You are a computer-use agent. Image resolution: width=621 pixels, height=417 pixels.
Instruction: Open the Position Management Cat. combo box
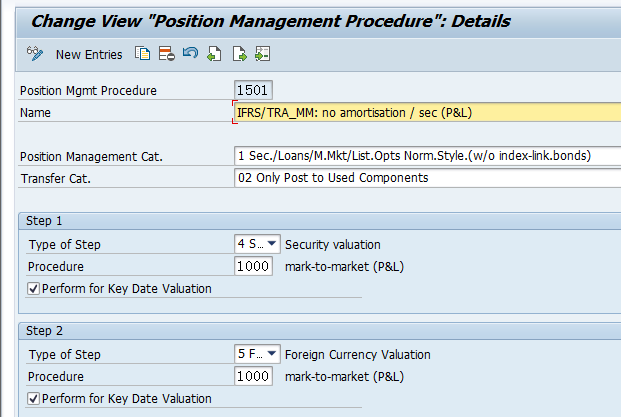click(425, 156)
